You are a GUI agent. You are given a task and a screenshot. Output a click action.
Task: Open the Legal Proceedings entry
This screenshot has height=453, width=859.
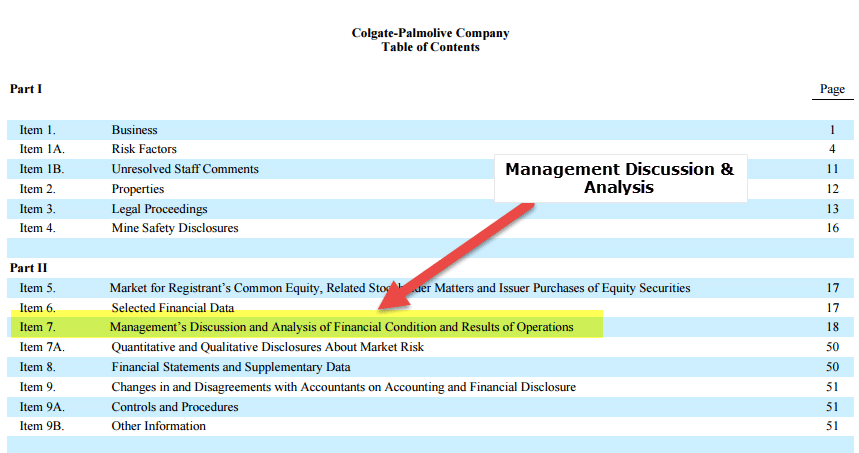[160, 209]
